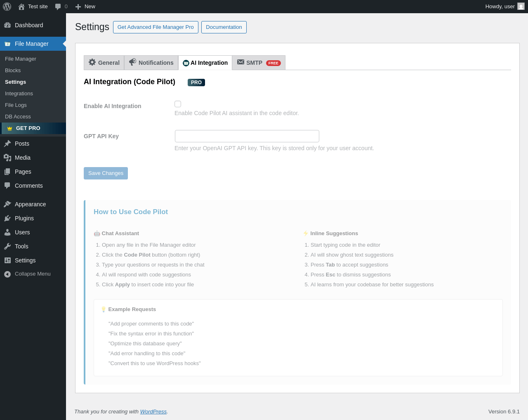Click the Comments speech bubble sidebar icon
This screenshot has width=528, height=420.
[x=7, y=186]
